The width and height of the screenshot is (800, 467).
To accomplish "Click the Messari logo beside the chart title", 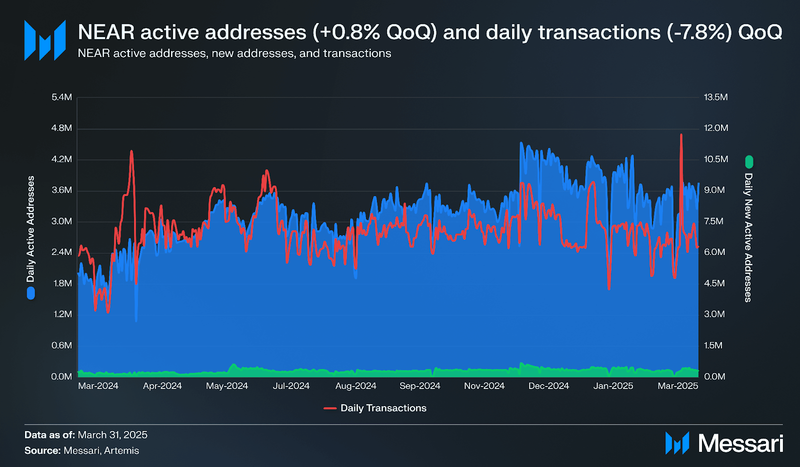I will click(x=45, y=40).
